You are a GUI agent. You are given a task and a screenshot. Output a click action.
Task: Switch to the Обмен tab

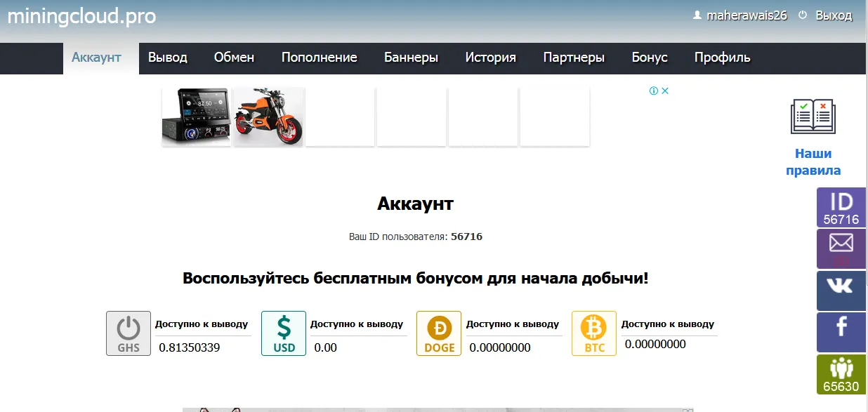click(x=234, y=58)
